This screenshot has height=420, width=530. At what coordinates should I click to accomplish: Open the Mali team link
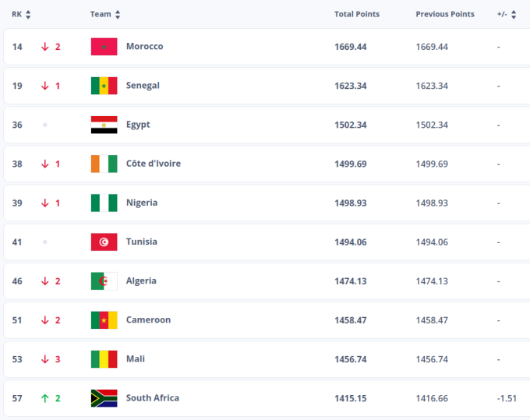click(136, 358)
